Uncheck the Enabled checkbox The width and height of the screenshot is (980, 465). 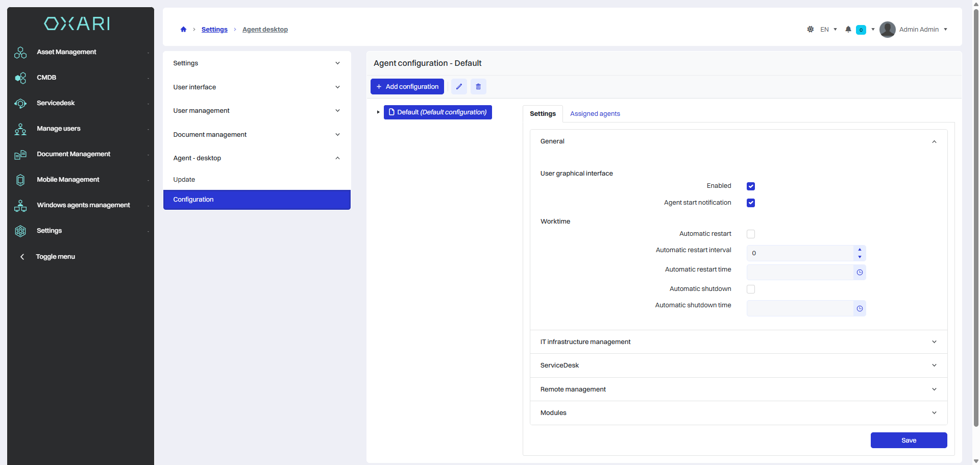point(750,186)
